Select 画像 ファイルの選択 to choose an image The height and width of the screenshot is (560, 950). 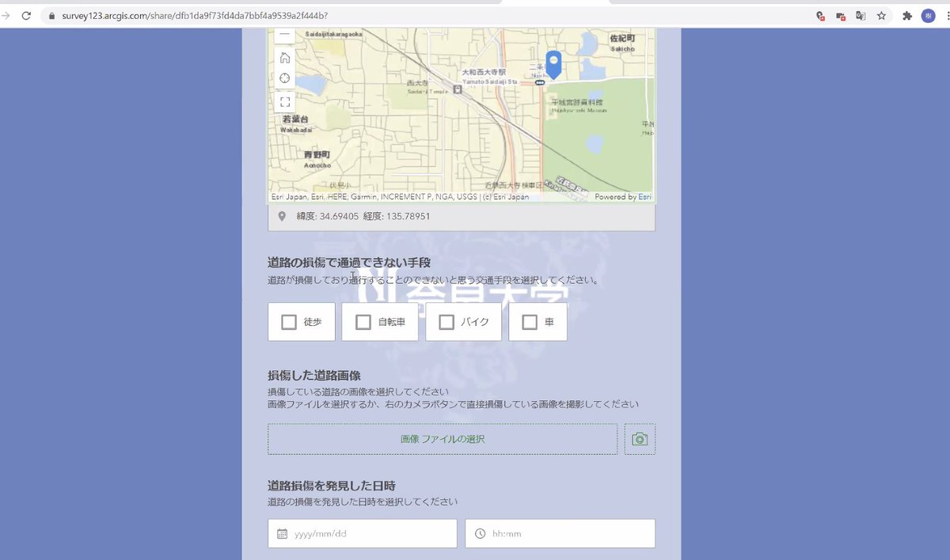(442, 439)
